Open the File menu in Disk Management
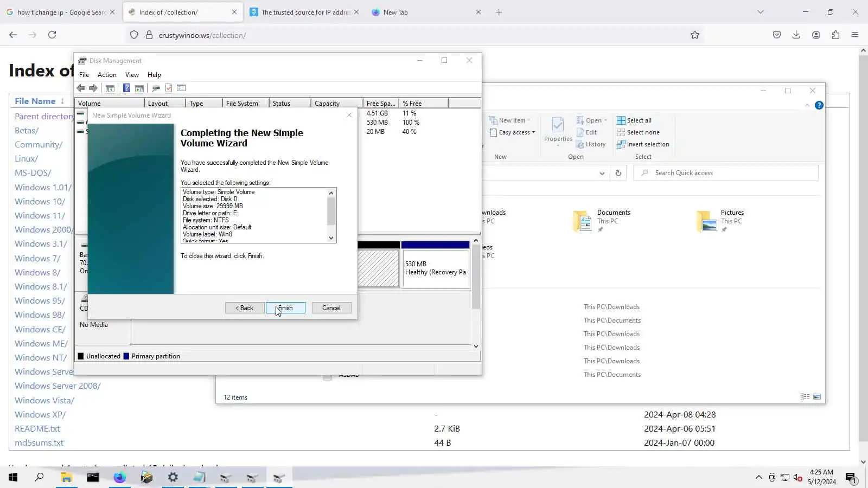The width and height of the screenshot is (868, 488). tap(84, 75)
